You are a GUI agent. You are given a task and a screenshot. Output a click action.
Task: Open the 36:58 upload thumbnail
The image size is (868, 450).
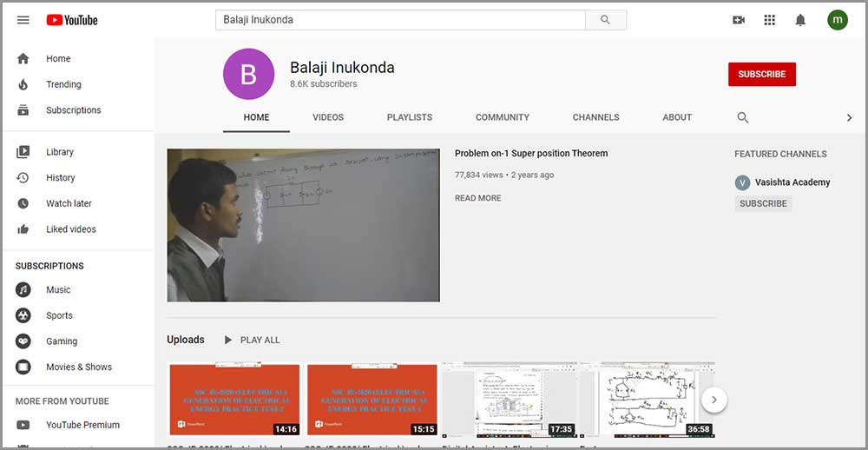point(647,399)
